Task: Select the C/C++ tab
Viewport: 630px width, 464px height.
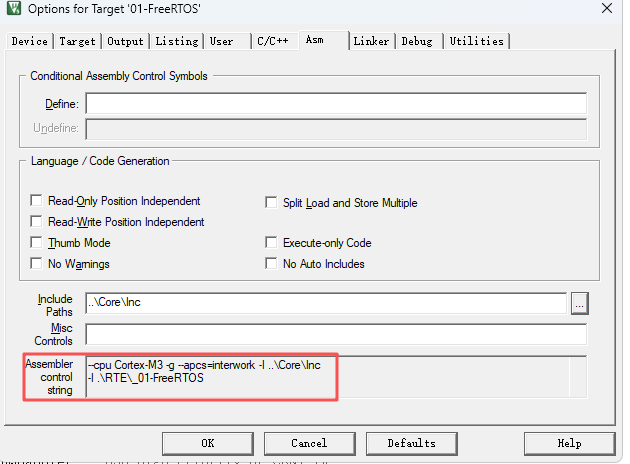Action: pos(273,41)
